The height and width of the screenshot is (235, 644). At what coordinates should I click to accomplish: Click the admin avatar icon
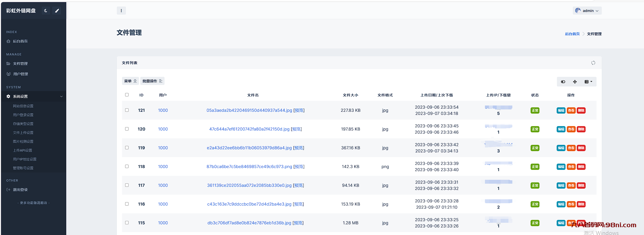point(578,11)
